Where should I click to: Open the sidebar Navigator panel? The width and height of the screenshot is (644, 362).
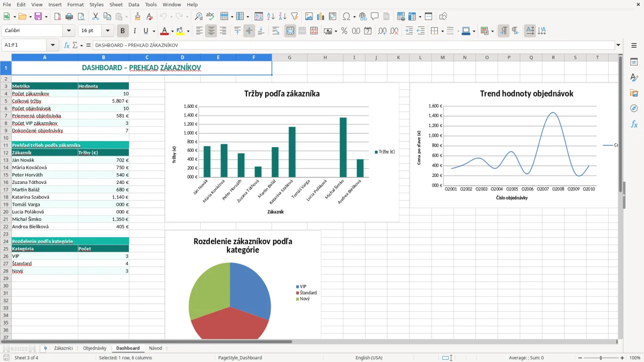click(634, 108)
